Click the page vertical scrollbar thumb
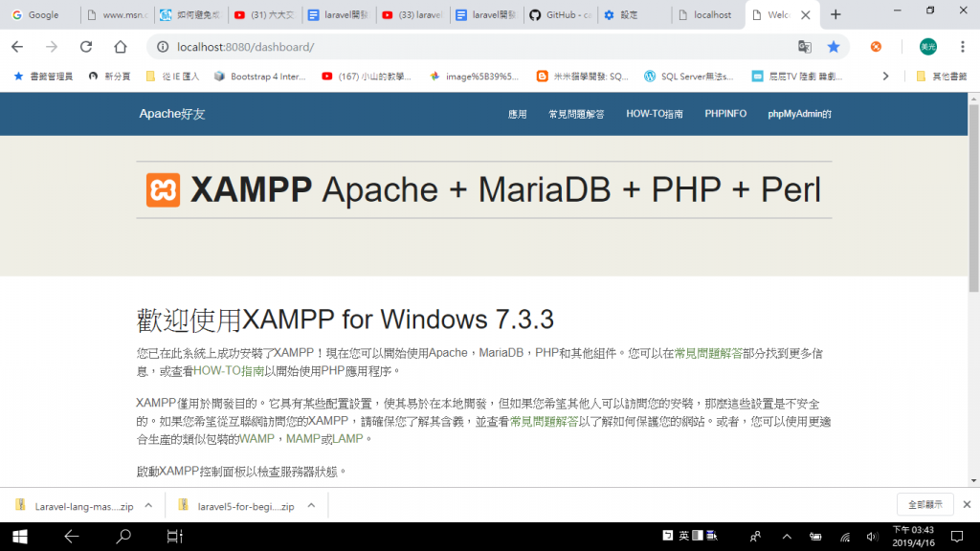 [x=973, y=198]
